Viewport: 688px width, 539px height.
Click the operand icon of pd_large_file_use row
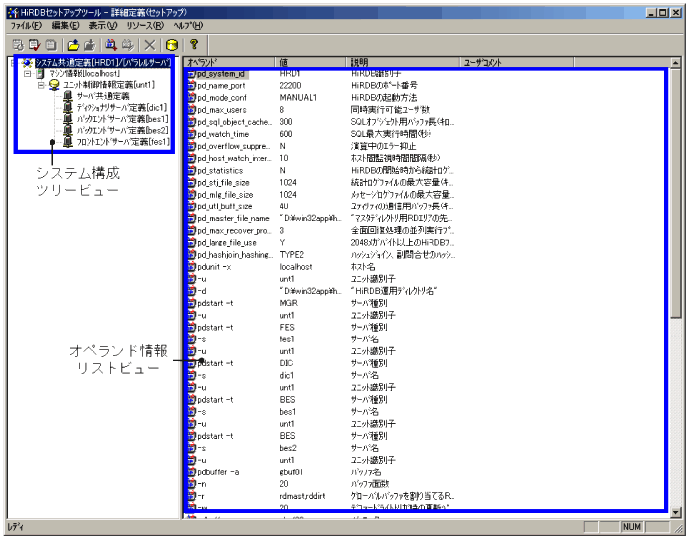[x=191, y=243]
